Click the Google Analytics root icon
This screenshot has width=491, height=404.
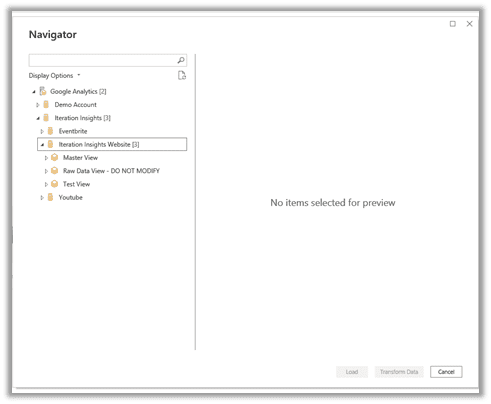tap(43, 91)
